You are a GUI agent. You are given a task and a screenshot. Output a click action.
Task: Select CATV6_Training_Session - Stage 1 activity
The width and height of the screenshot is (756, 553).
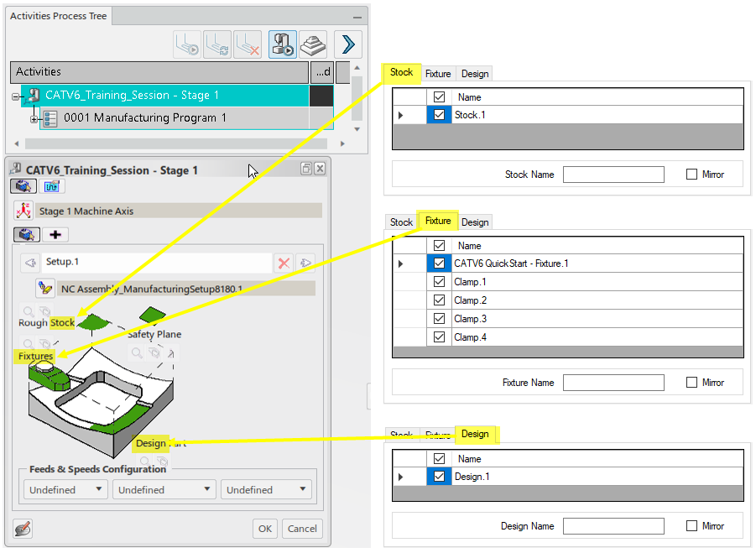point(164,95)
